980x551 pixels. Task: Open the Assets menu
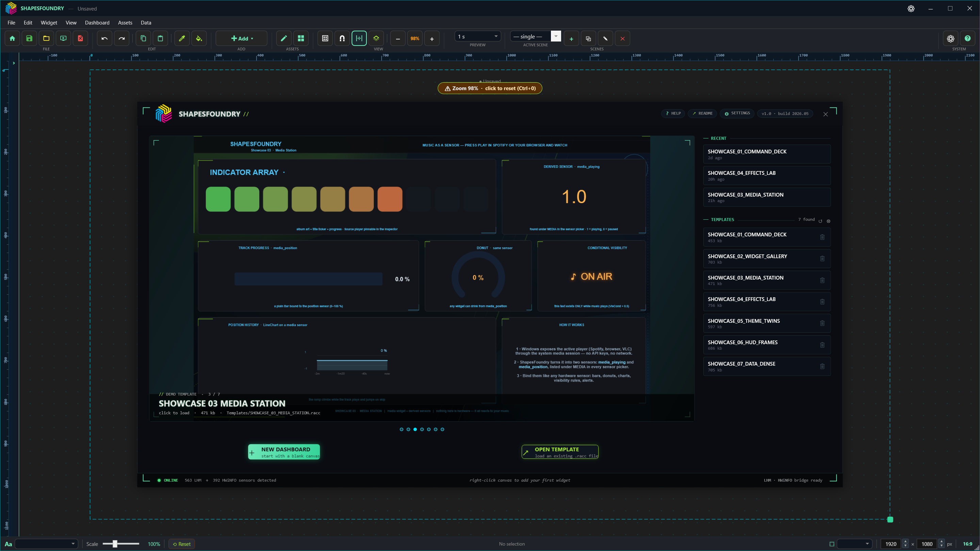click(x=125, y=23)
